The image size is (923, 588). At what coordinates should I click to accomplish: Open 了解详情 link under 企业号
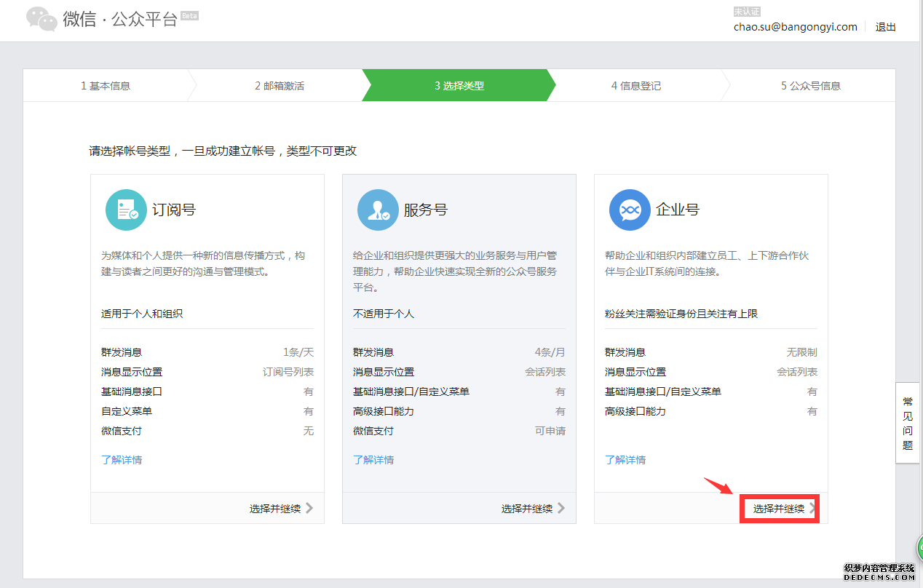tap(625, 460)
